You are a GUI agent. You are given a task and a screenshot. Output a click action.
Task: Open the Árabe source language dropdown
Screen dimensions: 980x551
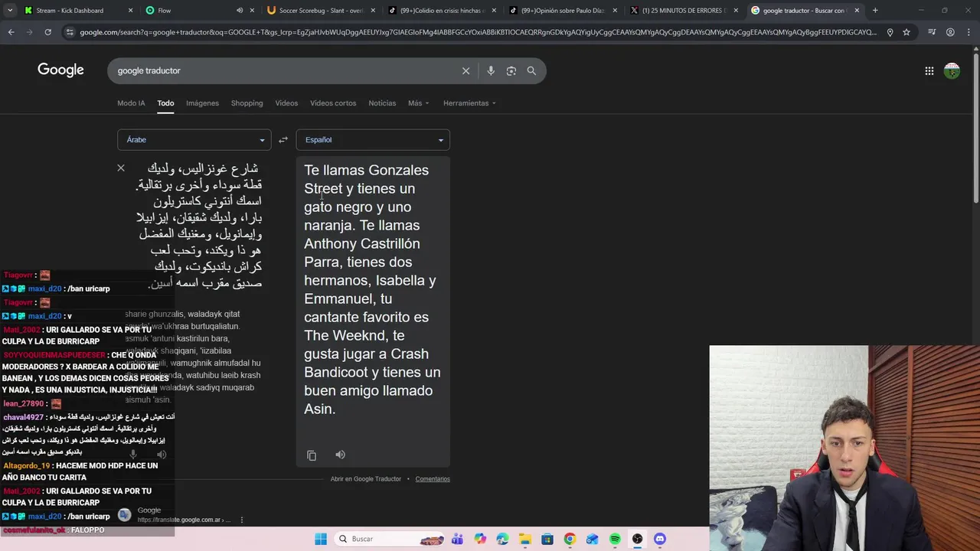coord(194,140)
